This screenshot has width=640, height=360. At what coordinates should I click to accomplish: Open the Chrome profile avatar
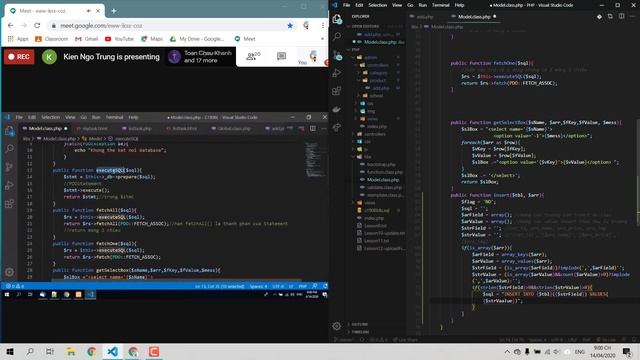(306, 25)
